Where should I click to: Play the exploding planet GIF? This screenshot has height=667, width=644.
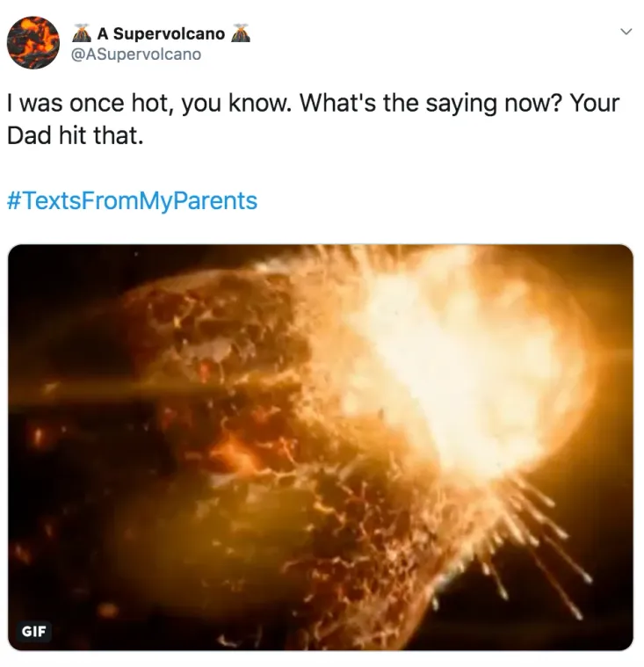coord(321,447)
